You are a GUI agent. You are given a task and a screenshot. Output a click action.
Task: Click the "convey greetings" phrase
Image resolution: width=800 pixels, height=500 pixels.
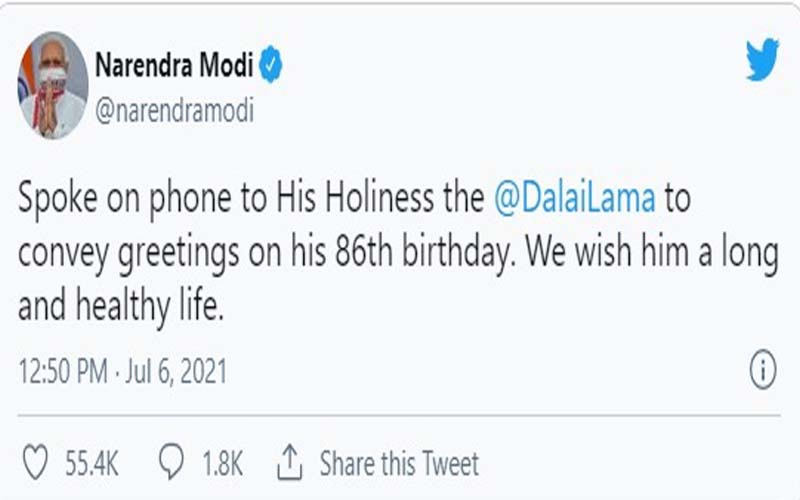click(x=129, y=255)
